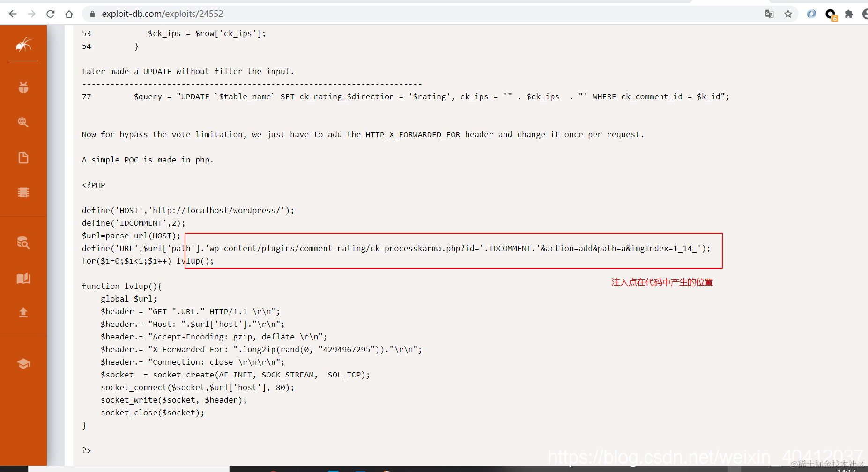Screen dimensions: 868x472
Task: Click the closing '?>' PHP tag
Action: click(x=87, y=450)
